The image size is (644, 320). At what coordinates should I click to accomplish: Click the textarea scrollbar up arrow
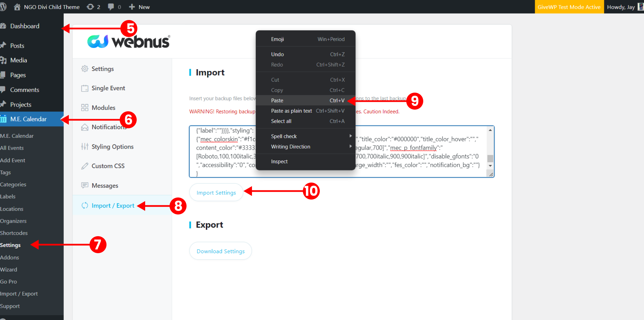(490, 130)
